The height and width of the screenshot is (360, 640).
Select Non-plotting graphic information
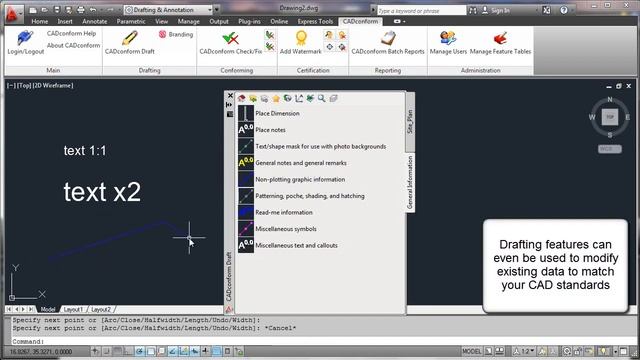tap(300, 179)
